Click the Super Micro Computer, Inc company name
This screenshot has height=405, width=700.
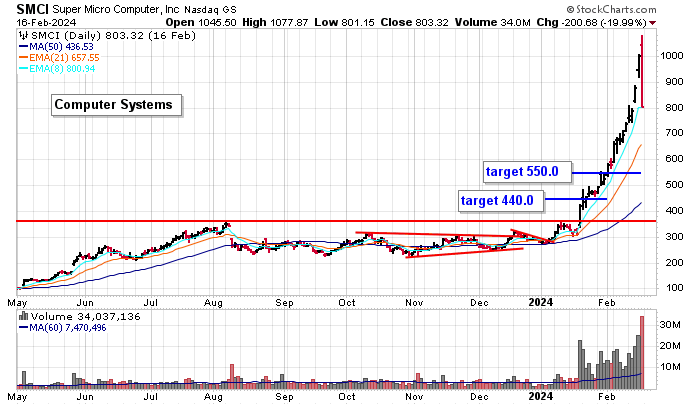pos(116,9)
